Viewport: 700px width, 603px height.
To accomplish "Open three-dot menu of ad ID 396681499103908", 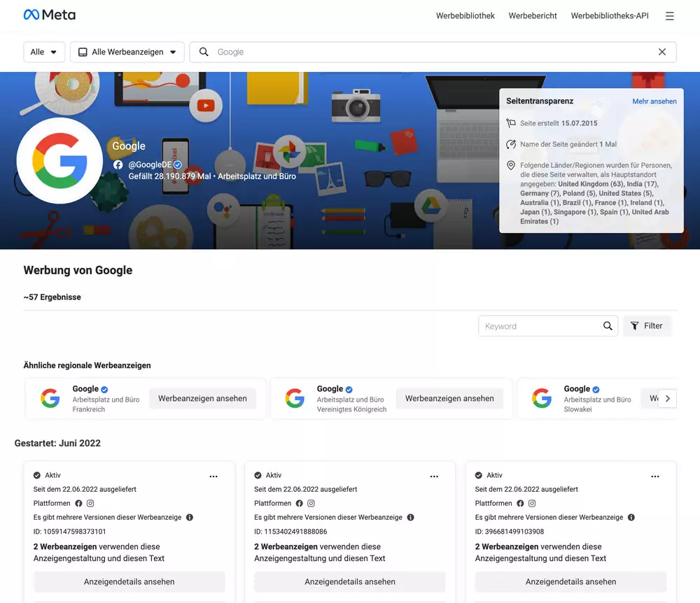I will click(x=655, y=476).
